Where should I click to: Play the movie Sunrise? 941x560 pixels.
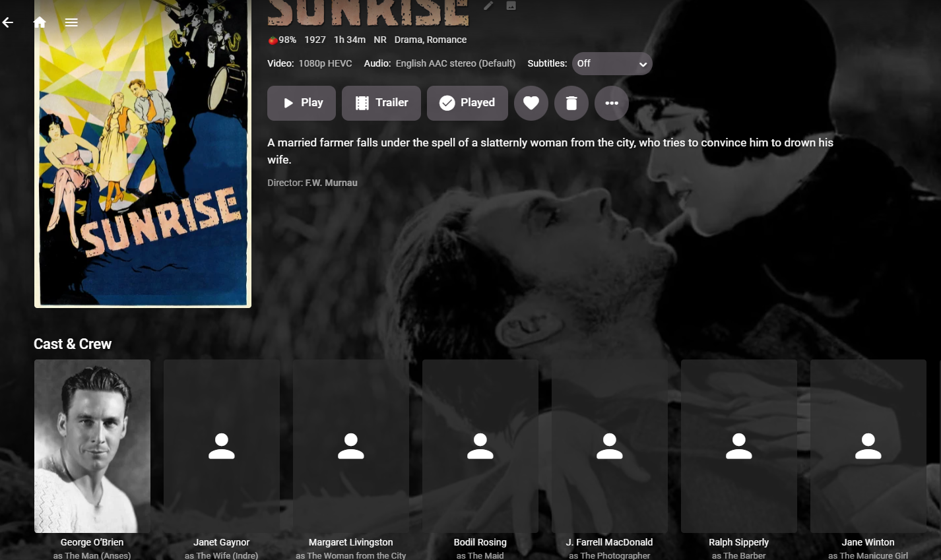tap(302, 103)
